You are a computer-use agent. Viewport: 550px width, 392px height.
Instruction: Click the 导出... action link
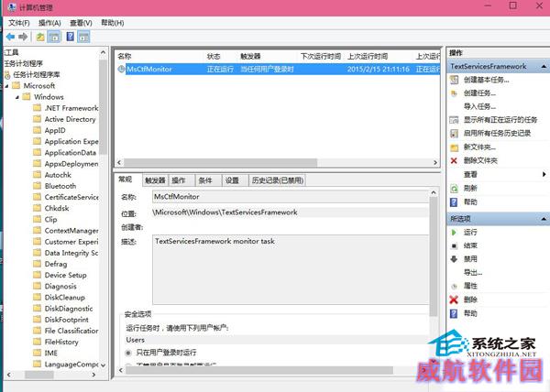(x=473, y=273)
